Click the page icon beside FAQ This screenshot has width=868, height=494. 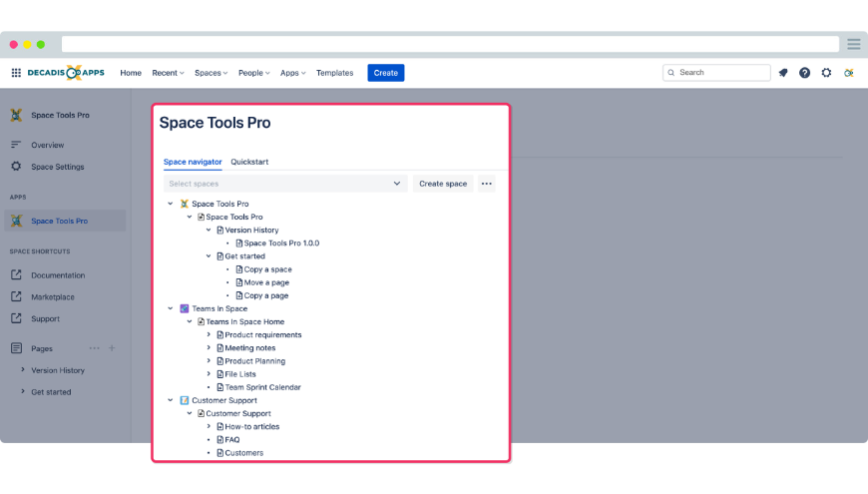pos(220,440)
